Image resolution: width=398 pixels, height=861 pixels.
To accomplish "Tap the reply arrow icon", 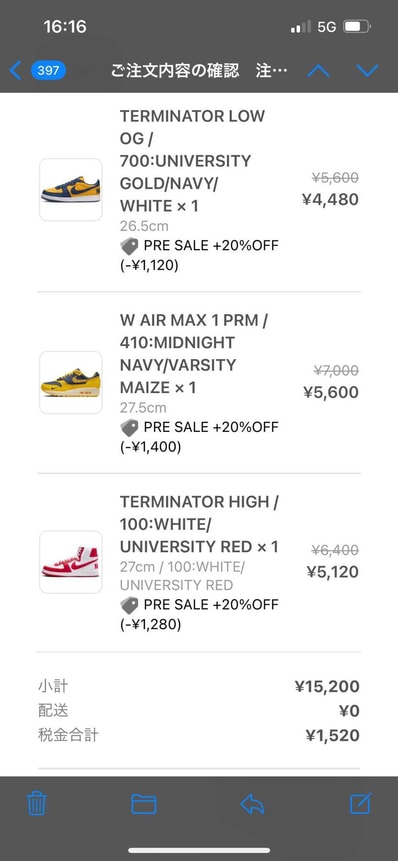I will click(x=252, y=804).
